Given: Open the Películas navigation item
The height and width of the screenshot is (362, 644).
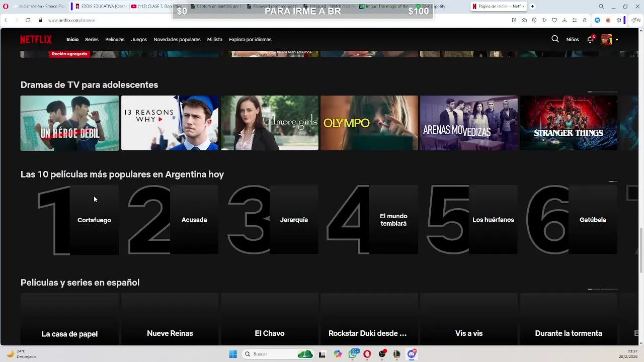Looking at the screenshot, I should (x=115, y=39).
